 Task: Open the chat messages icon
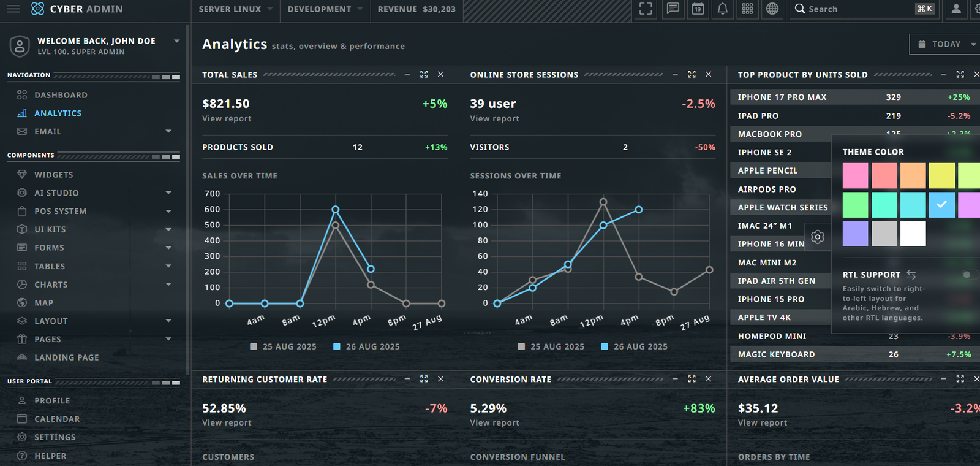click(673, 9)
